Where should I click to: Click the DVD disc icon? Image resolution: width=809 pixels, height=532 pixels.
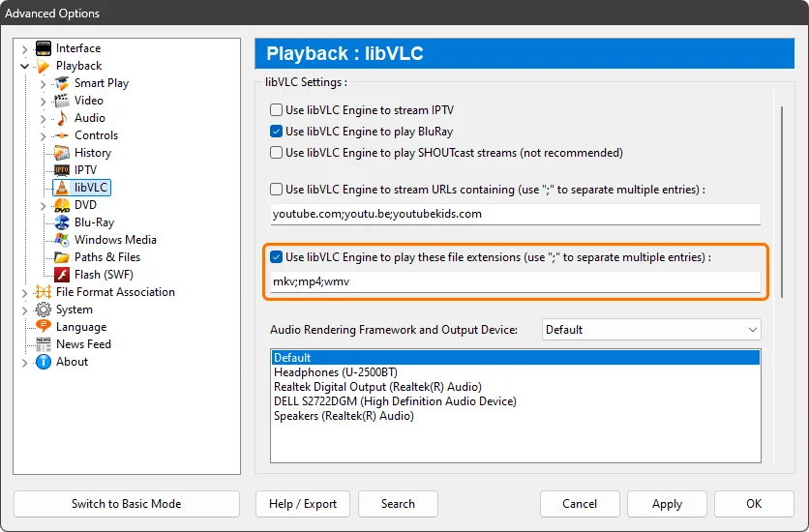click(62, 205)
